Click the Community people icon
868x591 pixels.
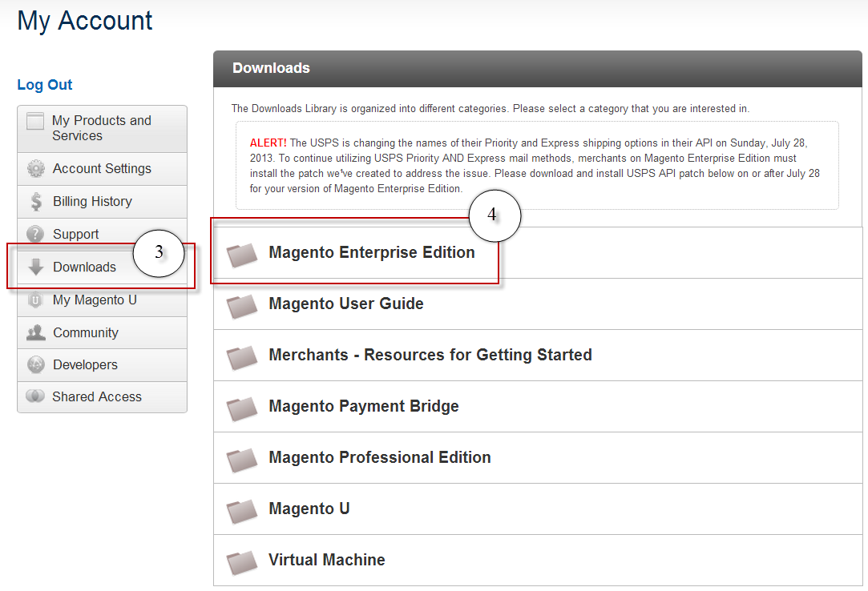[36, 333]
